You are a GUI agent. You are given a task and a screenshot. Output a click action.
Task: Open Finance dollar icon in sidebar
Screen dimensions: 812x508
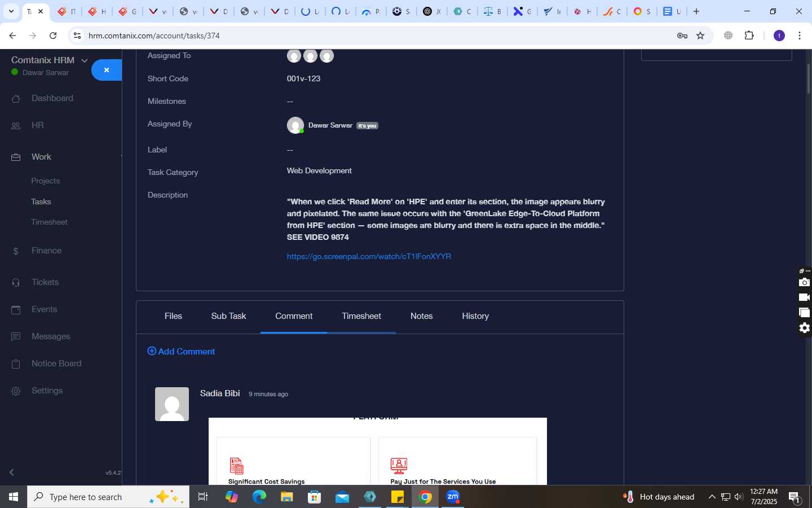(16, 251)
